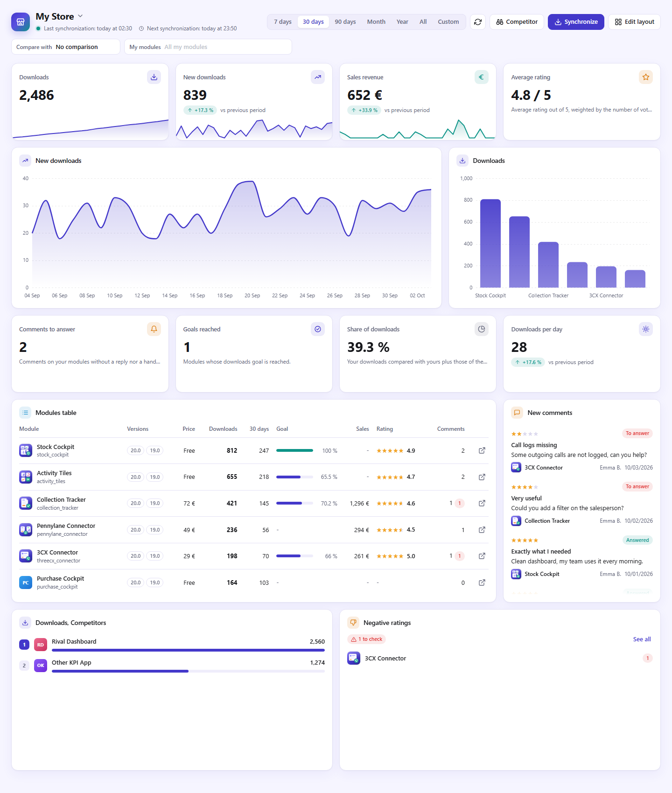Screen dimensions: 672x793
Task: Choose the Custom period tab
Action: tap(448, 22)
